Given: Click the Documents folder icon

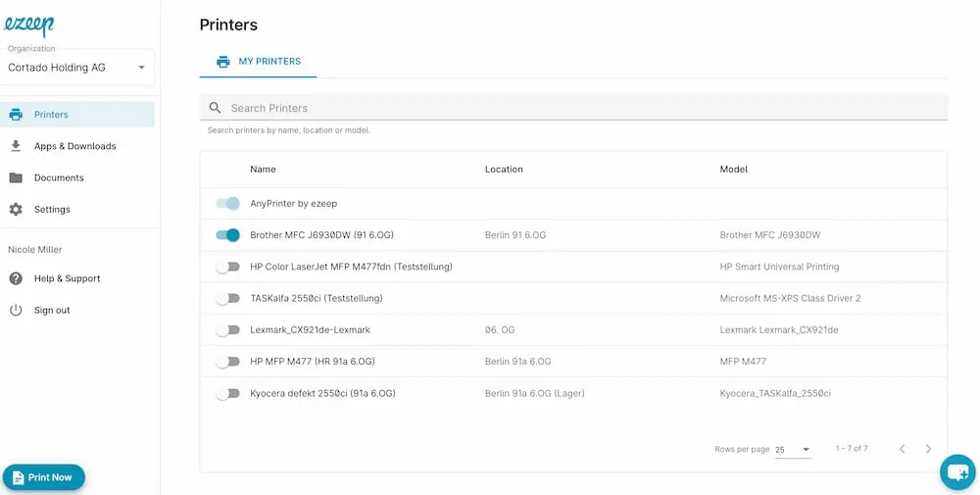Looking at the screenshot, I should click(16, 177).
